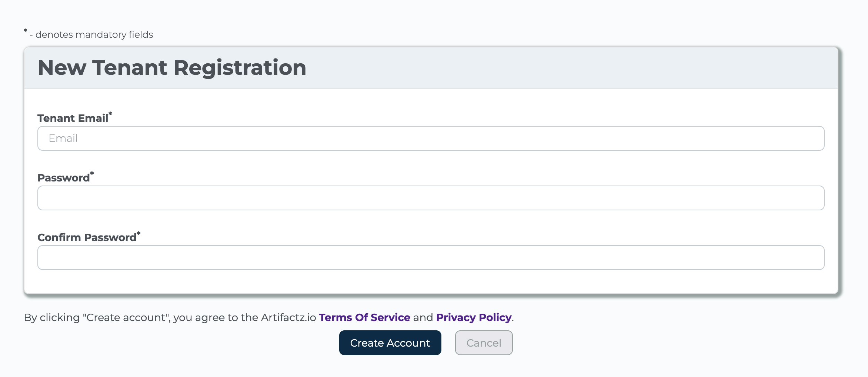
Task: Click the Confirm Password label text
Action: tap(87, 237)
